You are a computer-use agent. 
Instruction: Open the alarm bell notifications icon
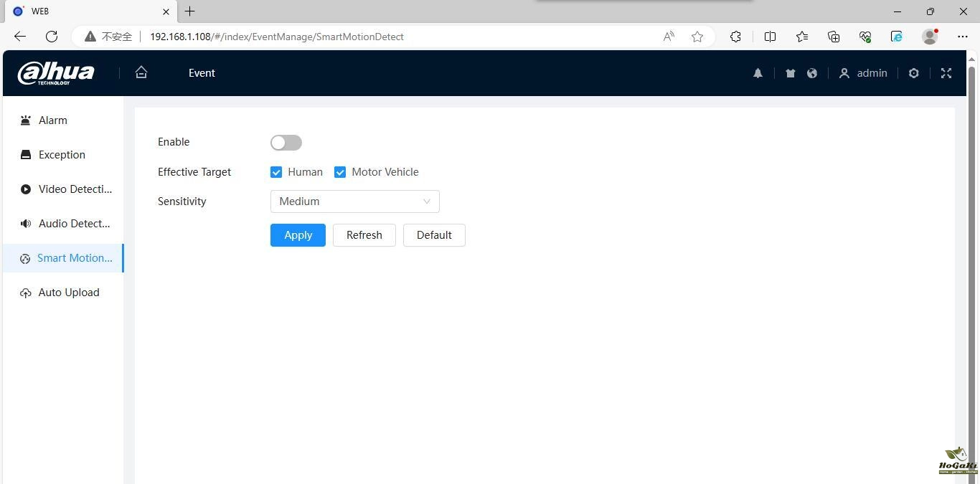click(x=758, y=73)
